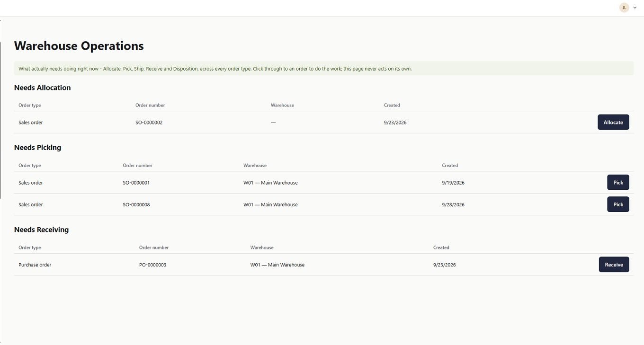Viewport: 644px width, 345px height.
Task: Click Created header under Needs Picking
Action: 450,166
